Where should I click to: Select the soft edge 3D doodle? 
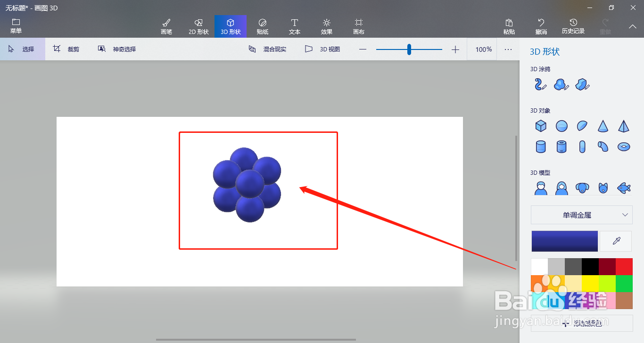tap(561, 84)
